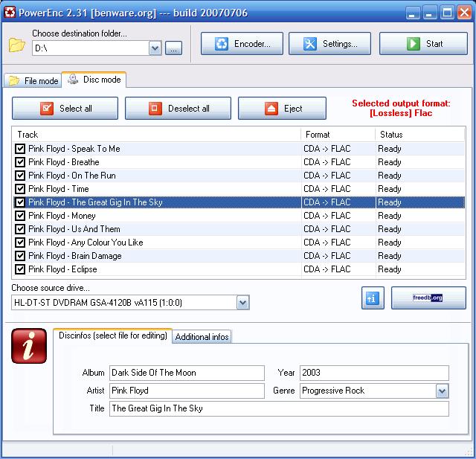Expand the destination folder dropdown
Screen dimensions: 476x459
155,48
